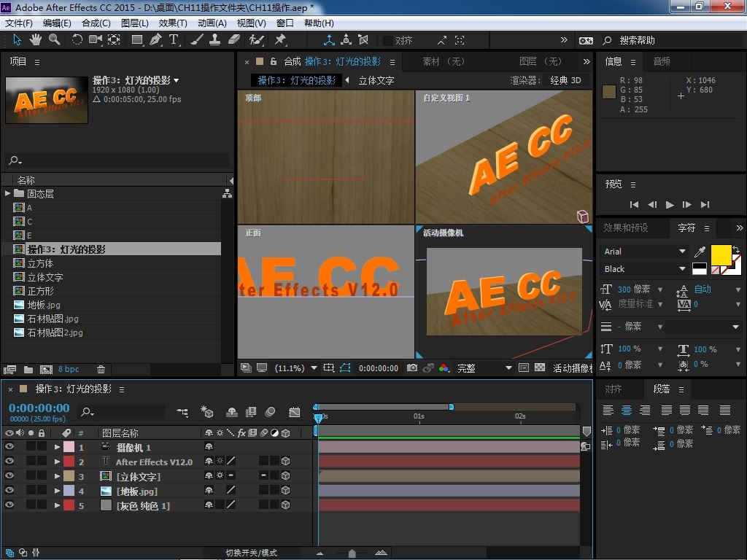The height and width of the screenshot is (560, 747).
Task: Play the preview
Action: [x=670, y=204]
